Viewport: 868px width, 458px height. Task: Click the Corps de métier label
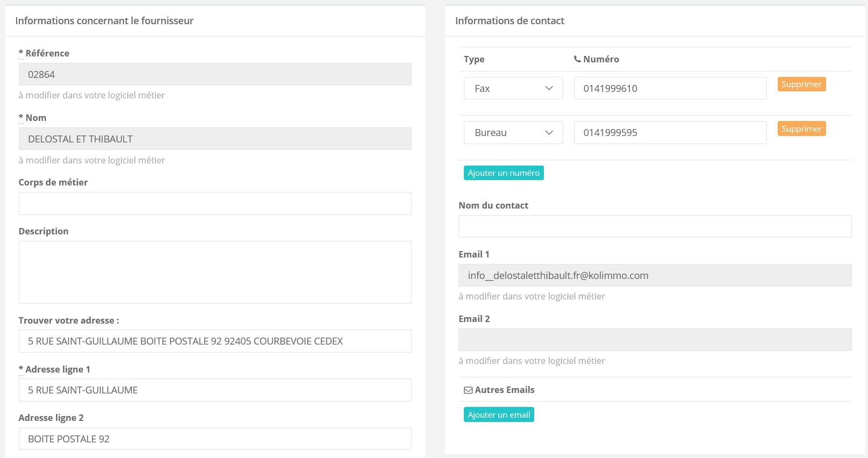53,182
